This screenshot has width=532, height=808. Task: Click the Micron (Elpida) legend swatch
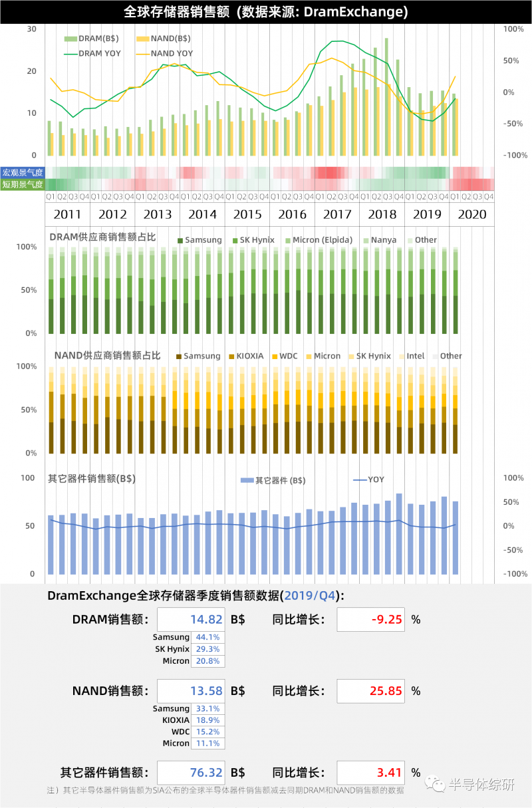(x=287, y=240)
